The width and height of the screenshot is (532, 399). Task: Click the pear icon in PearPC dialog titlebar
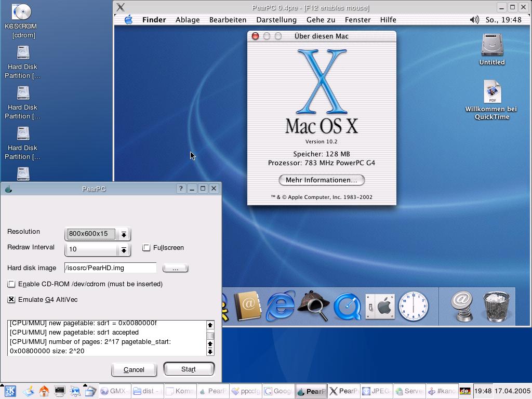point(8,189)
